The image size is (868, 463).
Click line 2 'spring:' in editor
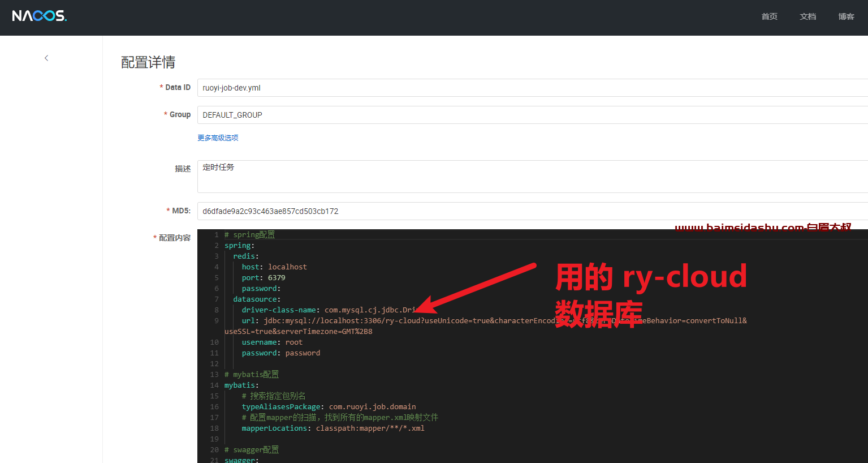[239, 245]
